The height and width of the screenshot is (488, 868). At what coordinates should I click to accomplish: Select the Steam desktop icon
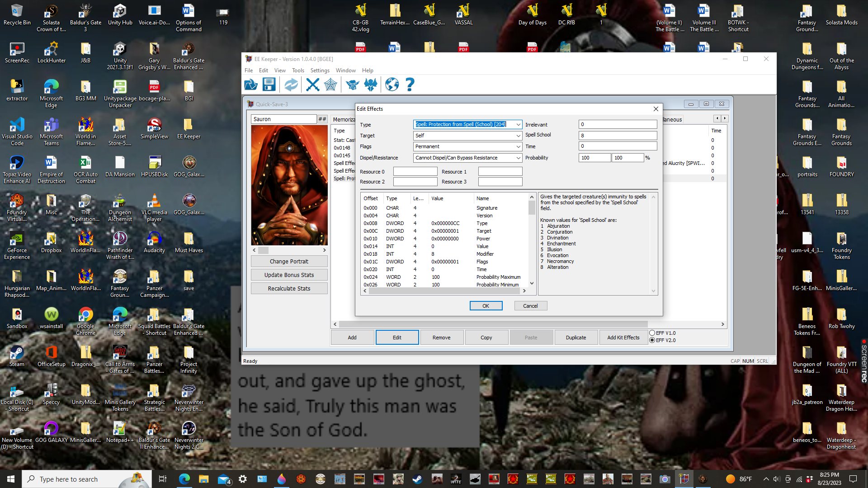click(17, 357)
